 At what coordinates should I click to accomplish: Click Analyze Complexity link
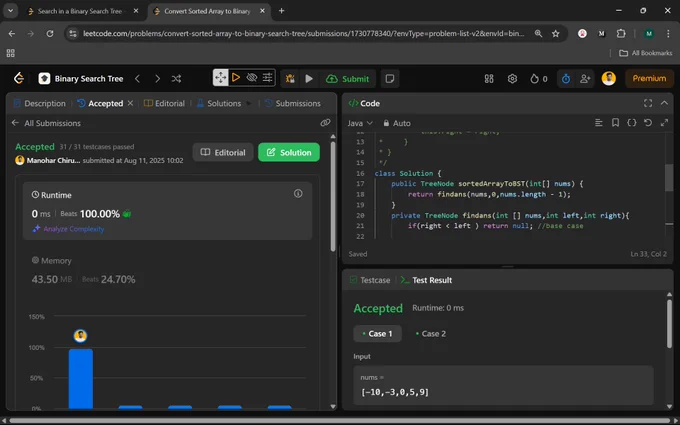[68, 229]
